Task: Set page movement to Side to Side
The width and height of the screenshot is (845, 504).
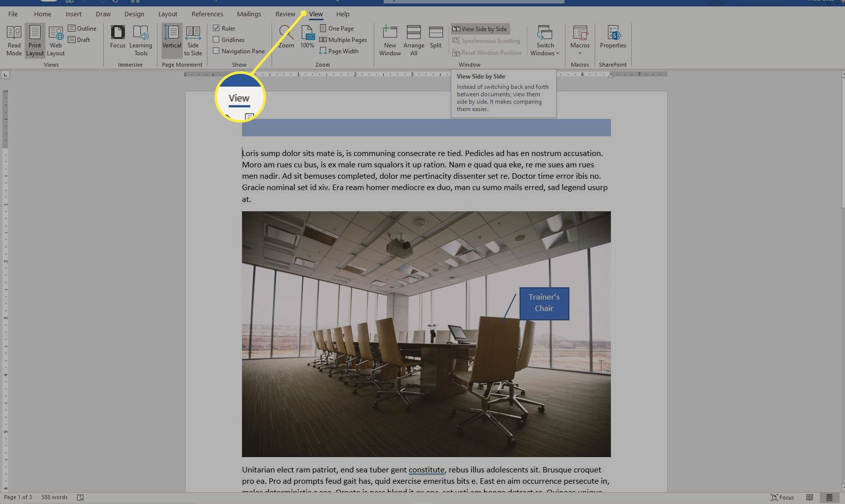Action: coord(193,40)
